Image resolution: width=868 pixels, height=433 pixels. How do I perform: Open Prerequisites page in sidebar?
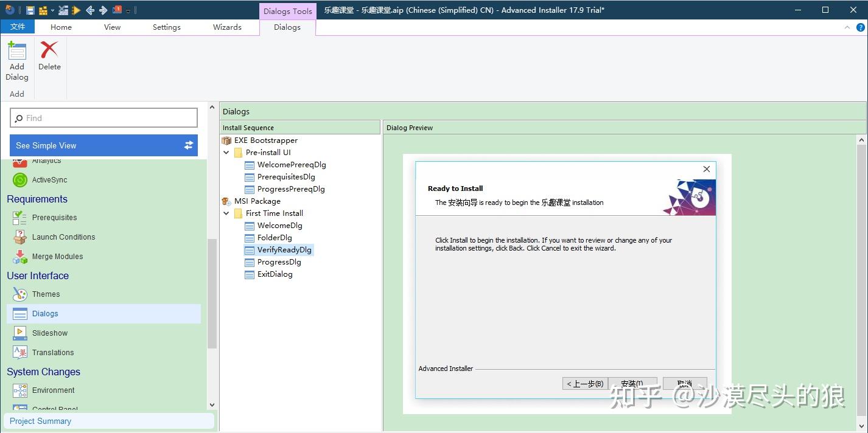click(x=54, y=218)
